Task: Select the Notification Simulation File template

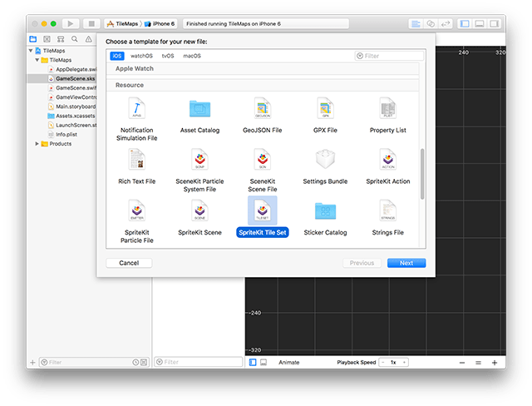Action: point(136,119)
